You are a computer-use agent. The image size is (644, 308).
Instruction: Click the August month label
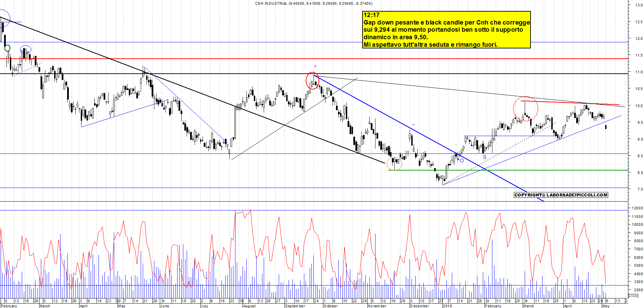[249, 306]
